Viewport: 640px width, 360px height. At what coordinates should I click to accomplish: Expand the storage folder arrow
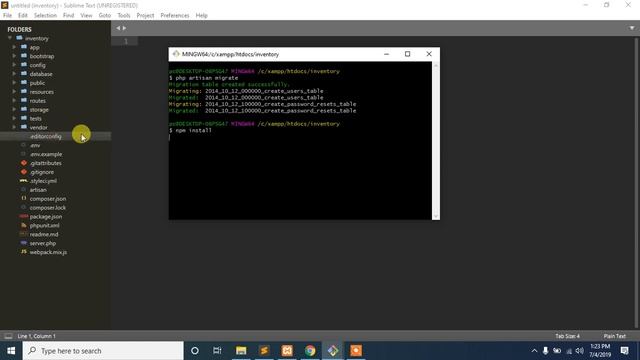point(14,109)
